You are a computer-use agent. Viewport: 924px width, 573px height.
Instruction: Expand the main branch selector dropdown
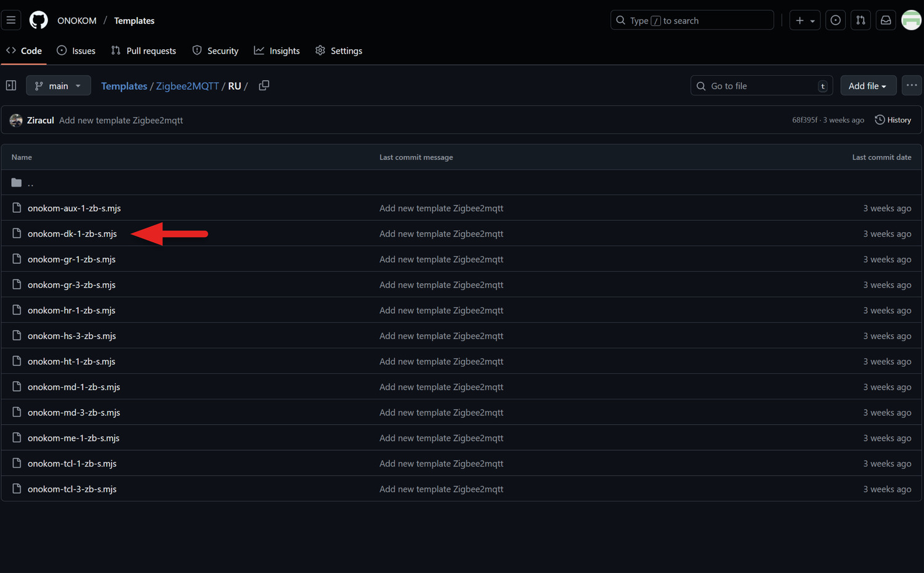click(x=59, y=86)
